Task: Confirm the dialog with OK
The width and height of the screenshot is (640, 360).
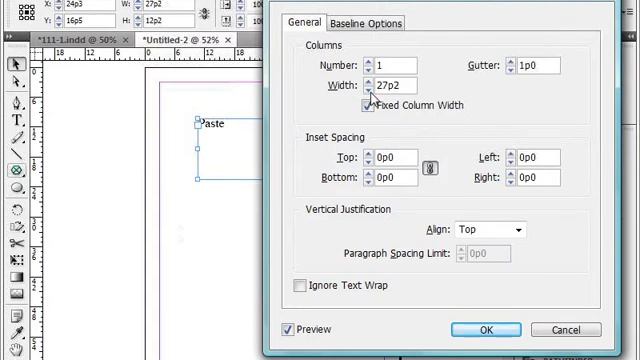Action: tap(486, 330)
